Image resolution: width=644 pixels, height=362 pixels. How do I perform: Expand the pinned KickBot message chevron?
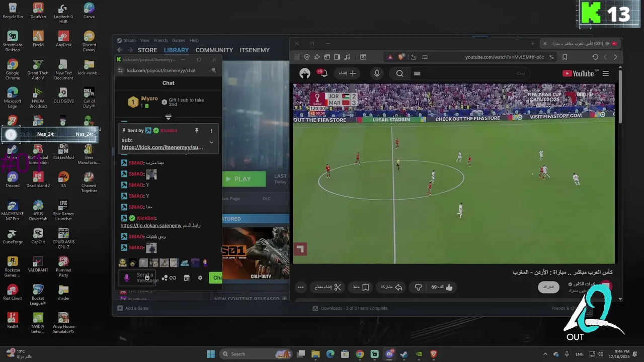click(x=211, y=142)
